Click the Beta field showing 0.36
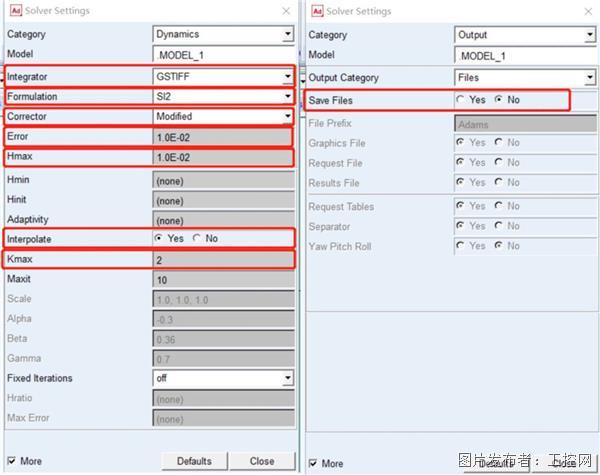Image resolution: width=600 pixels, height=475 pixels. pyautogui.click(x=224, y=340)
